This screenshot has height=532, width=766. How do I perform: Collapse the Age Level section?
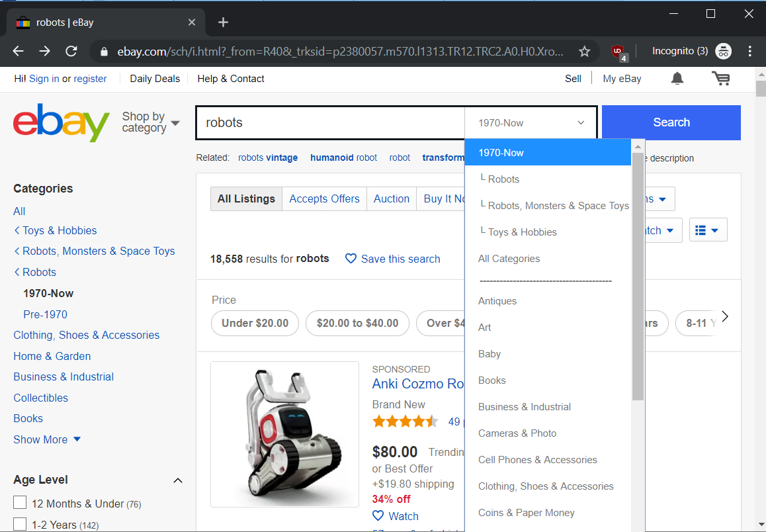(x=177, y=480)
